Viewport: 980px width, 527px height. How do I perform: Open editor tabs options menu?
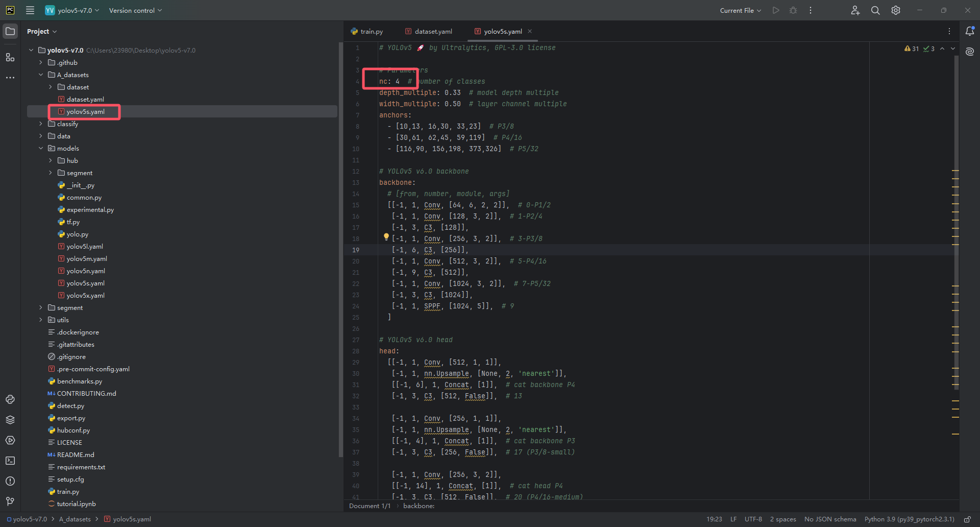949,31
